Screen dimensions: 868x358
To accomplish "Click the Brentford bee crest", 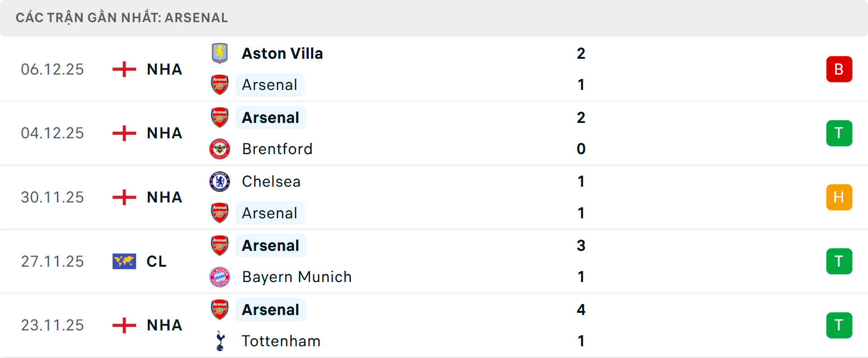I will pos(220,149).
